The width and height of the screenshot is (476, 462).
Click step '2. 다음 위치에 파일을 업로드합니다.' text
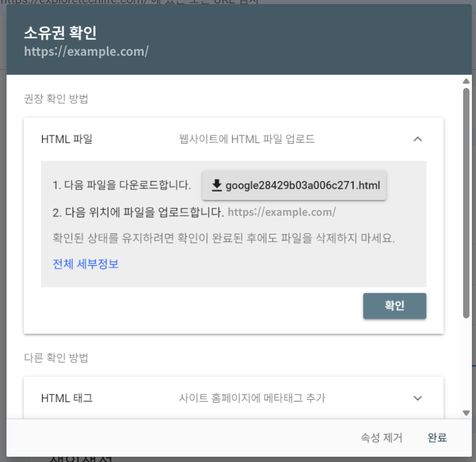(138, 212)
